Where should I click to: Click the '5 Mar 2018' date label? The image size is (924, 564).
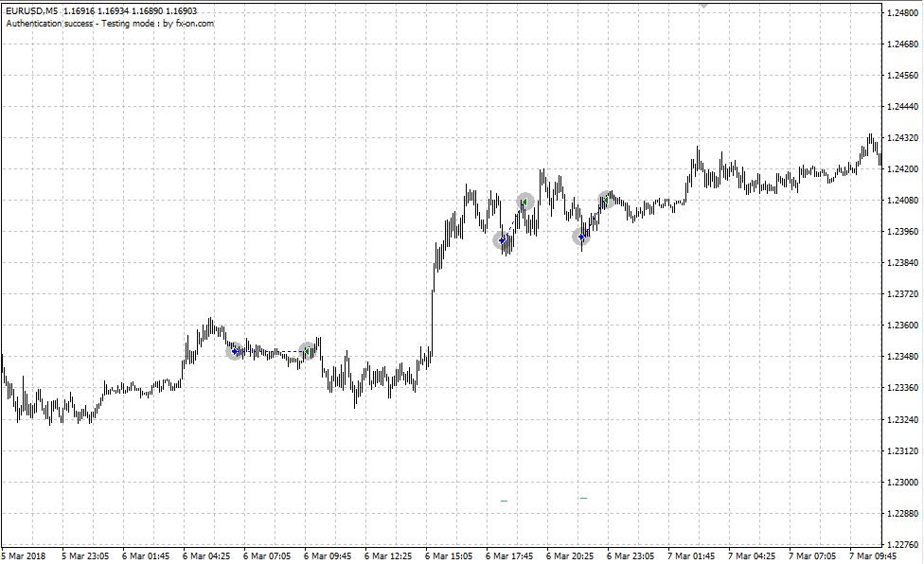24,555
